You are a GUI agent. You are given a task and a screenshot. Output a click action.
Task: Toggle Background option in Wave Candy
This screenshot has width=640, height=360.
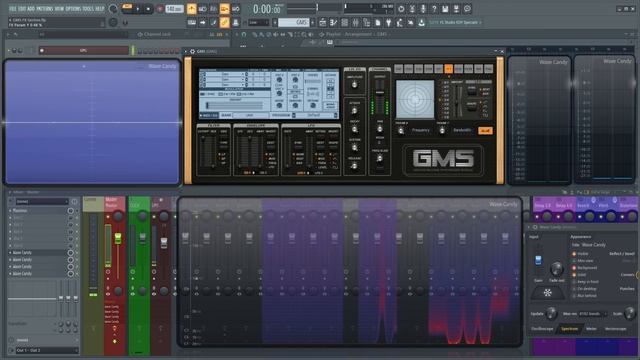pyautogui.click(x=574, y=268)
